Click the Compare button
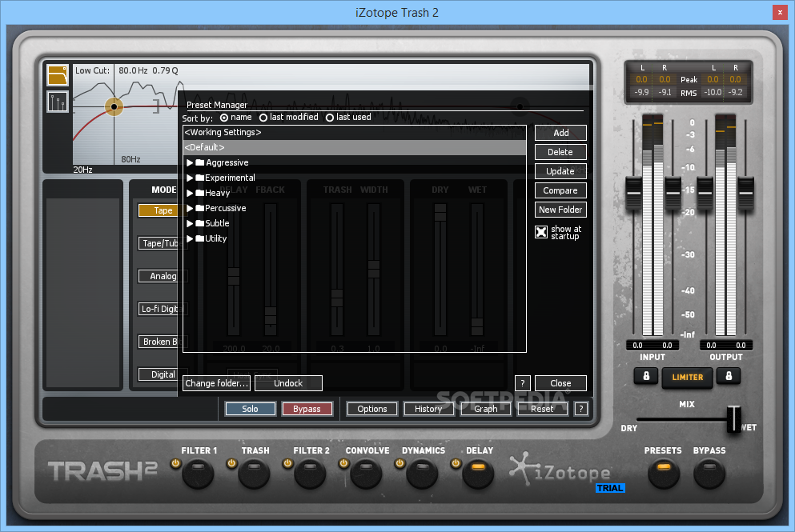The height and width of the screenshot is (532, 795). pos(560,190)
